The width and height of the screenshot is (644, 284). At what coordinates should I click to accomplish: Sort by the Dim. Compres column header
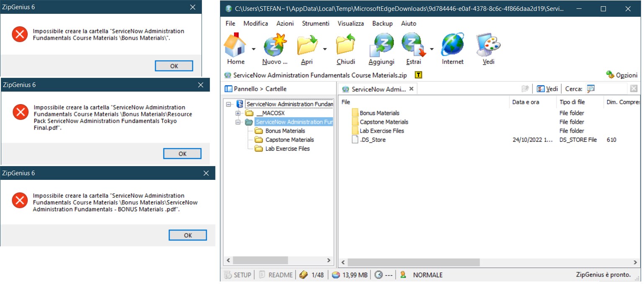[x=622, y=102]
